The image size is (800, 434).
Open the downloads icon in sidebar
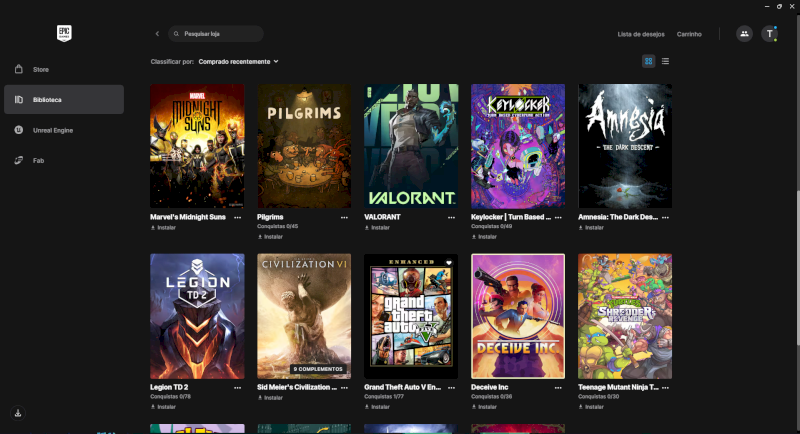[18, 413]
